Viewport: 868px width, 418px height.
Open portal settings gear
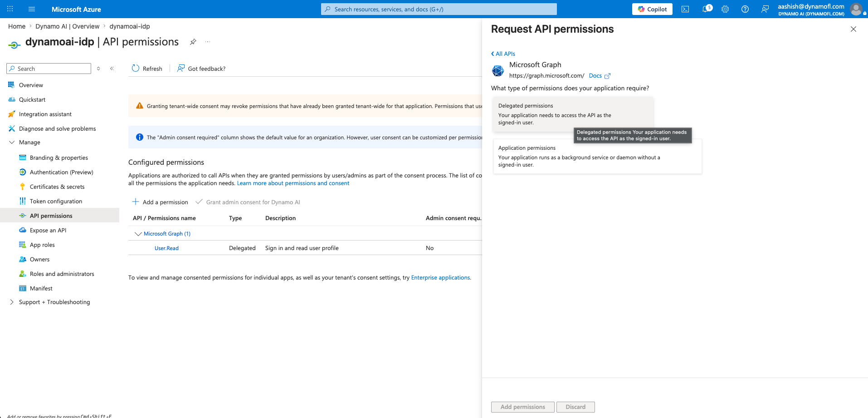coord(725,9)
